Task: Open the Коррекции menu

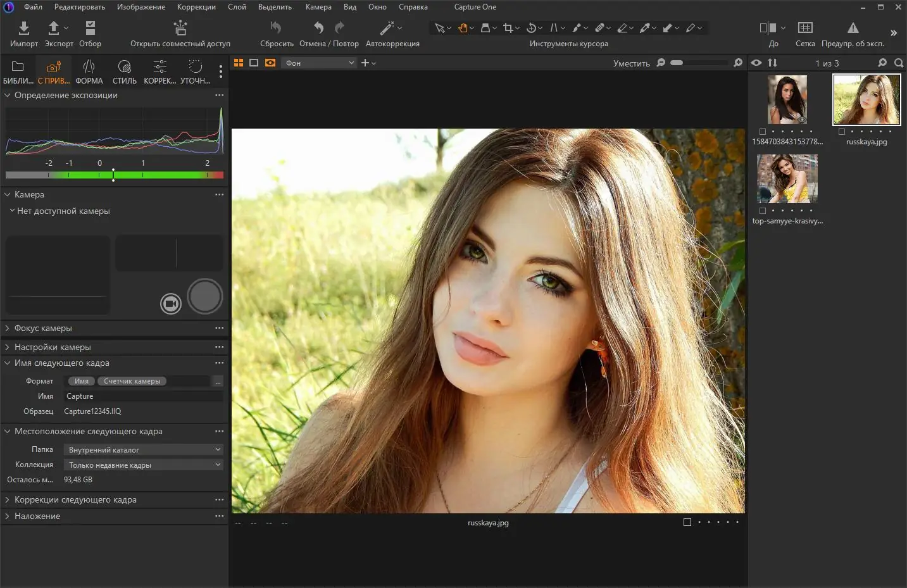Action: coord(196,7)
